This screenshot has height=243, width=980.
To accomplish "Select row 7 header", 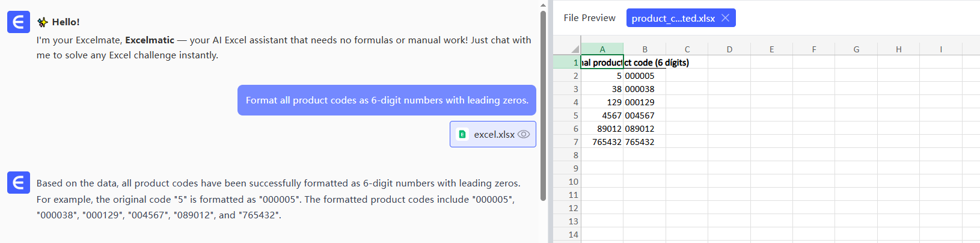I will pos(575,142).
